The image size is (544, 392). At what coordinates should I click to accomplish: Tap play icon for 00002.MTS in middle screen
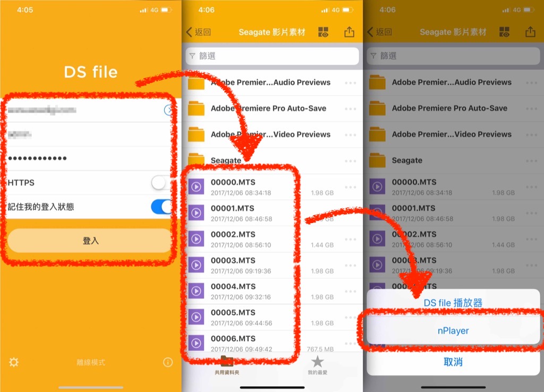197,238
